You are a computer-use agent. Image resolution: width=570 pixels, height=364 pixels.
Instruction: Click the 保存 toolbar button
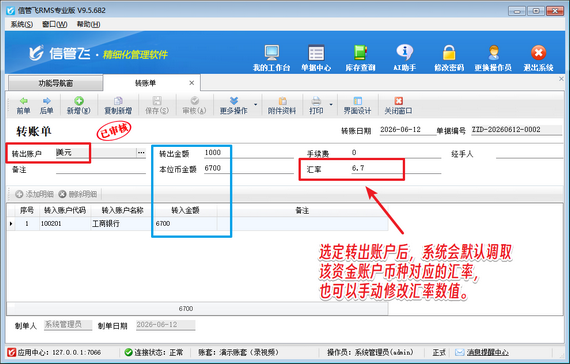pos(157,105)
